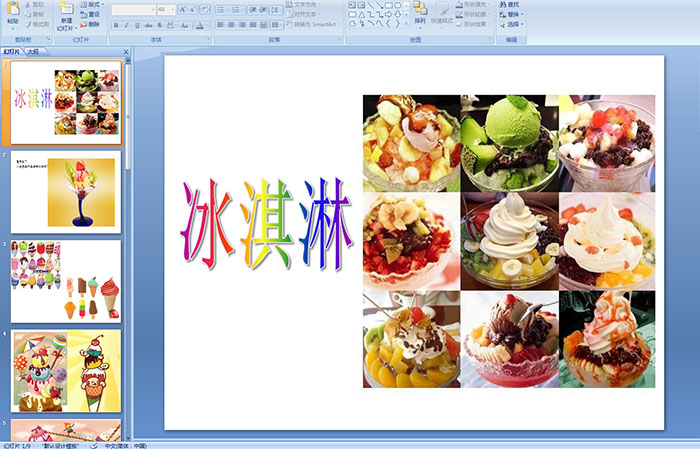Viewport: 700px width, 449px height.
Task: Click the Cut (剪切) button
Action: click(x=34, y=5)
